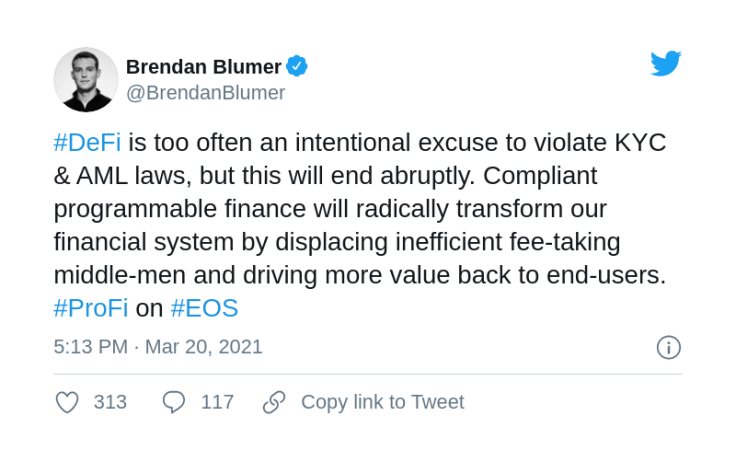Image resolution: width=736 pixels, height=462 pixels.
Task: Click the Brendan Blumer display name
Action: click(203, 67)
